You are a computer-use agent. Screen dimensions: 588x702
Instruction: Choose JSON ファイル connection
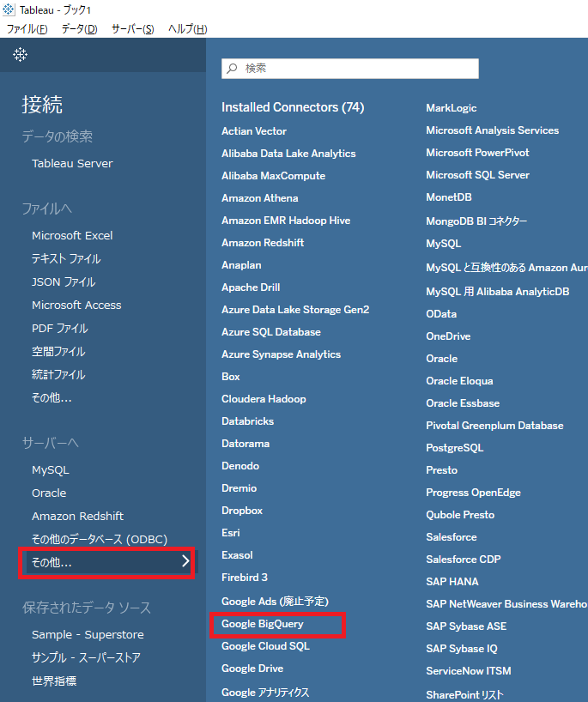(64, 282)
